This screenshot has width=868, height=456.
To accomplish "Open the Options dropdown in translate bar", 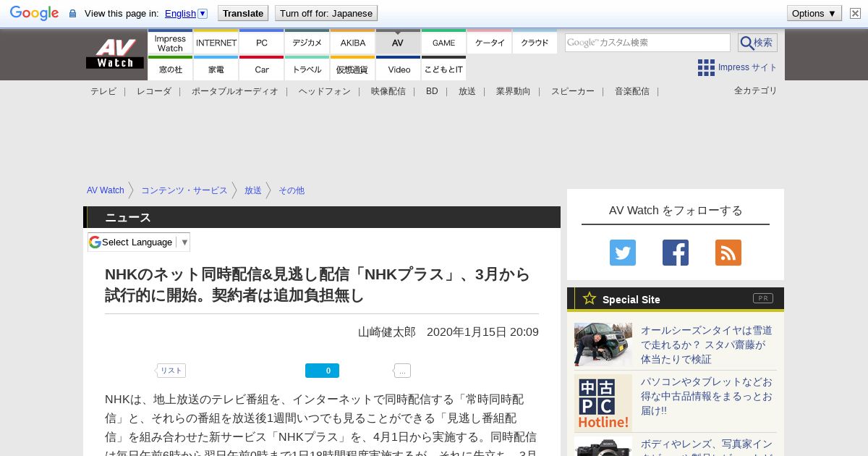I will [x=814, y=13].
